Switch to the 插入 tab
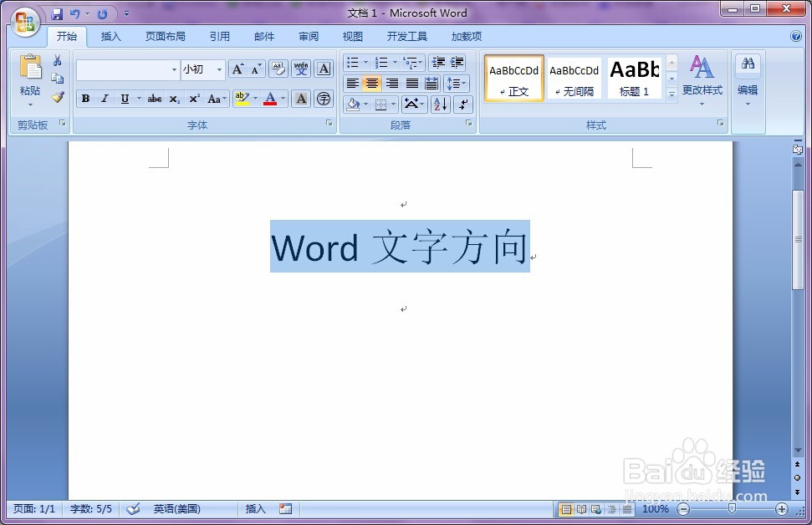 click(x=110, y=36)
